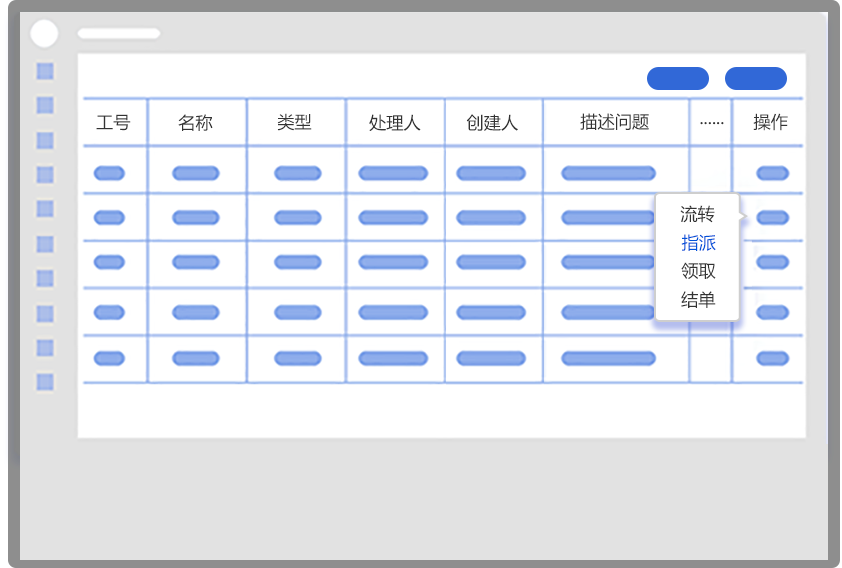The width and height of the screenshot is (842, 568).
Task: Click the 操作 pill in the second table row
Action: [x=772, y=217]
